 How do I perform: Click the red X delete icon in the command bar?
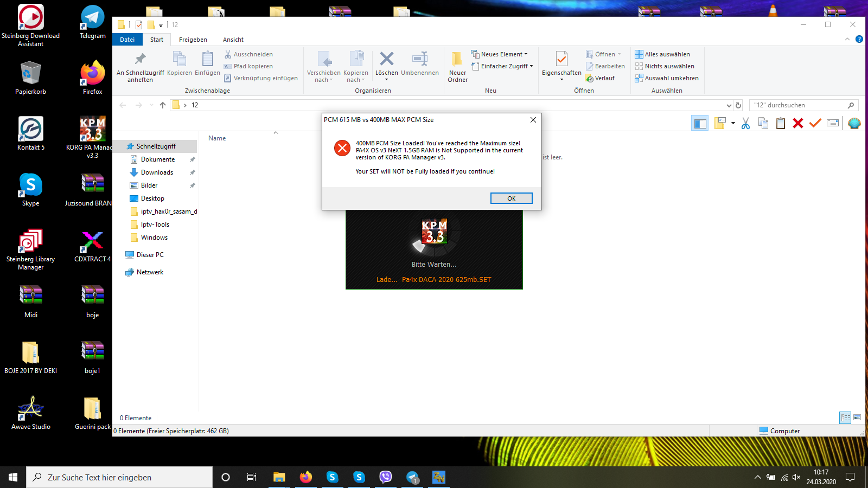[x=797, y=124]
